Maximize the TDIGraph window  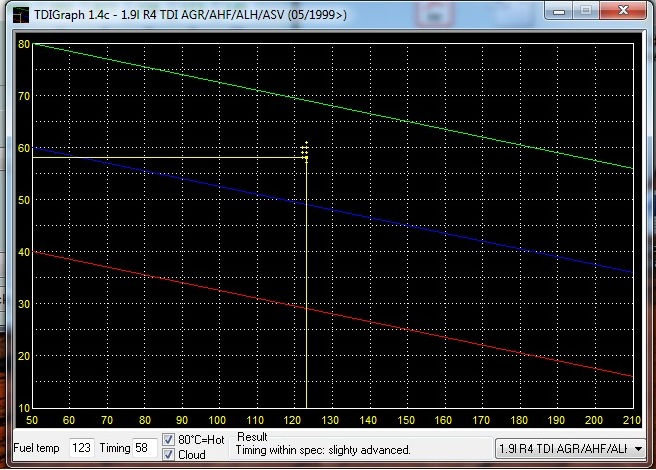click(586, 9)
